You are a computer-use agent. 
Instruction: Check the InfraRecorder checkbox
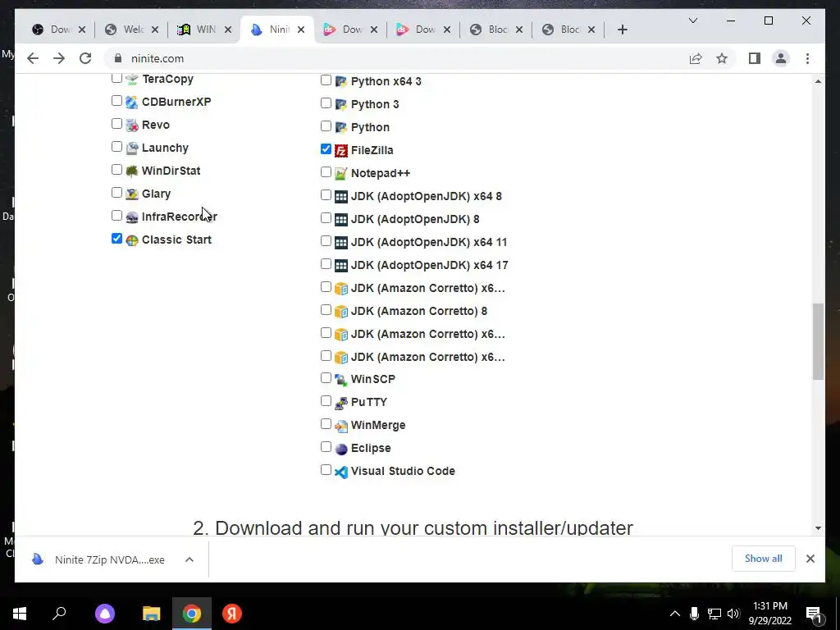click(x=116, y=216)
